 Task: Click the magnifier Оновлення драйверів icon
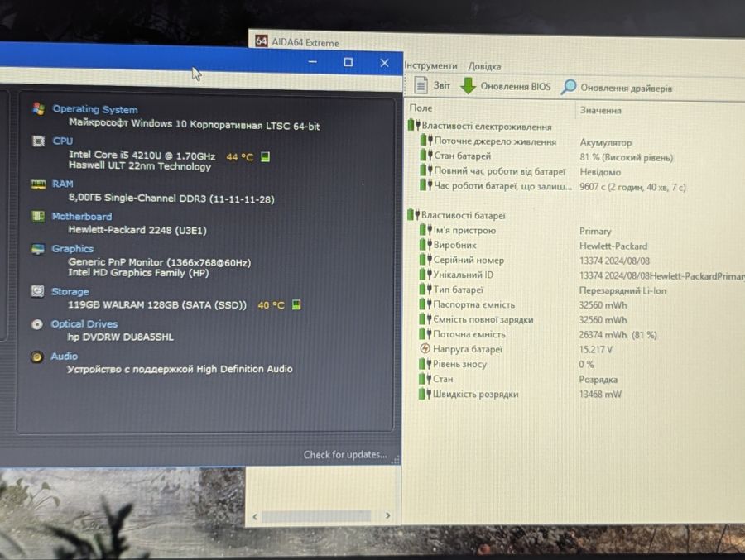[568, 87]
